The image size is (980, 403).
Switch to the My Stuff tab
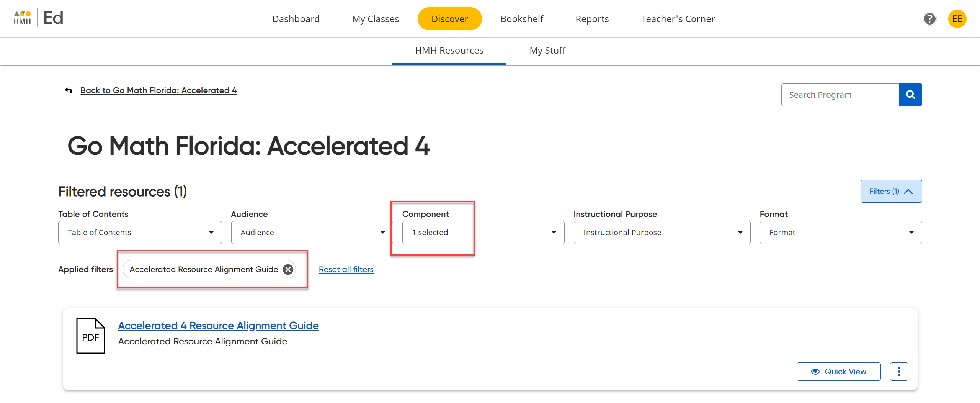(547, 50)
